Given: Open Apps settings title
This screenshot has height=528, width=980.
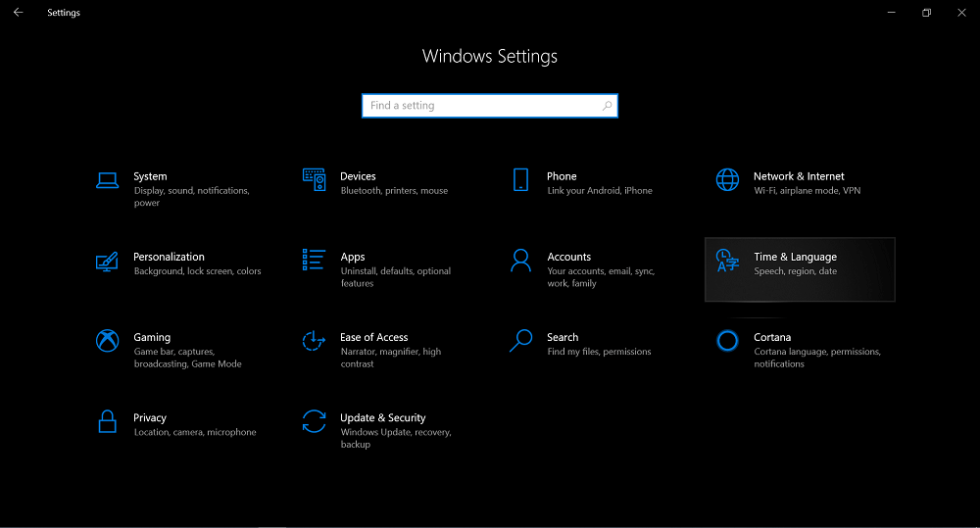Looking at the screenshot, I should pyautogui.click(x=353, y=257).
